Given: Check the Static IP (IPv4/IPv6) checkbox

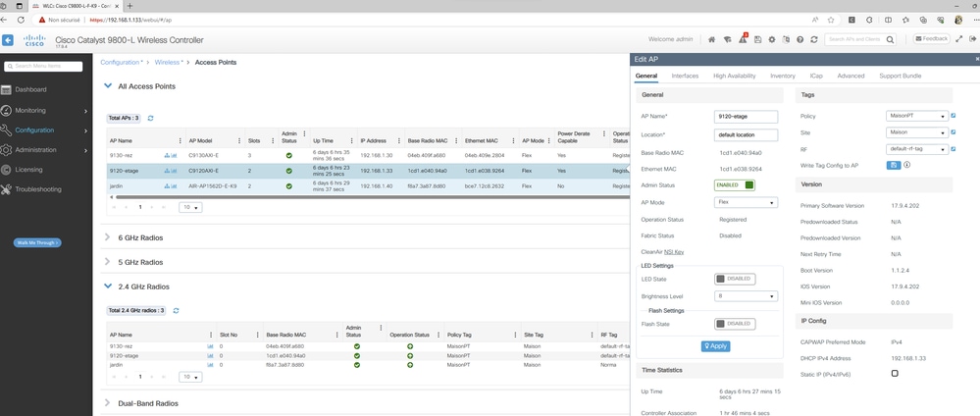Looking at the screenshot, I should [895, 374].
